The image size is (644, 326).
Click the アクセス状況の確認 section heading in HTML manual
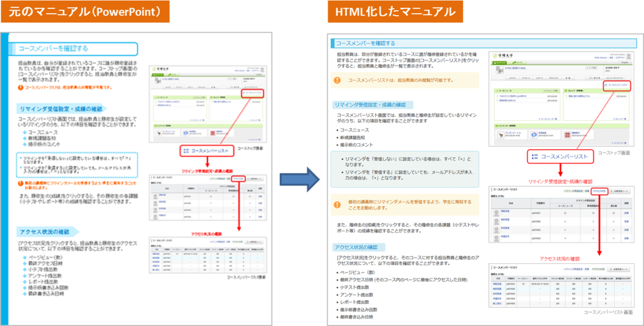[x=359, y=247]
